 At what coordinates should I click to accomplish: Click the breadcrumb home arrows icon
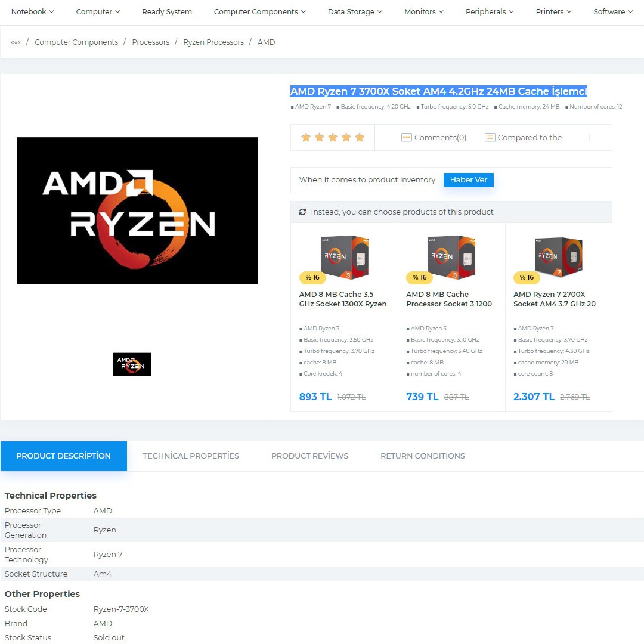tap(16, 42)
